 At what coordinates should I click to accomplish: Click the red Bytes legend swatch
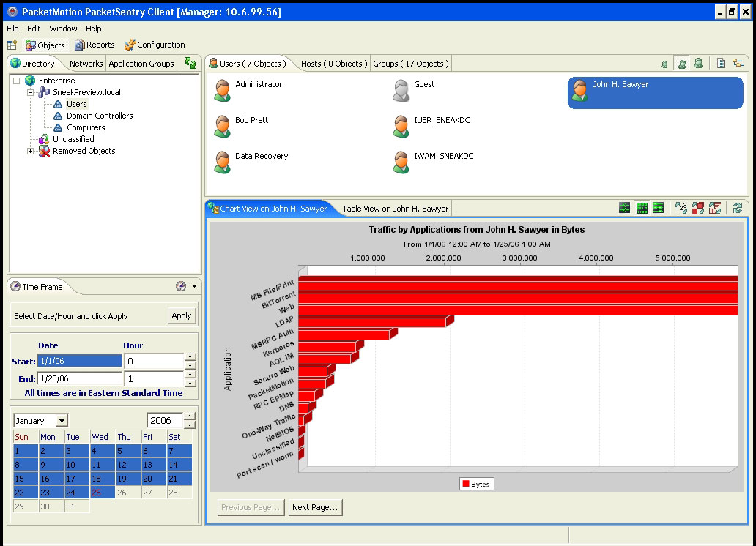click(x=466, y=484)
